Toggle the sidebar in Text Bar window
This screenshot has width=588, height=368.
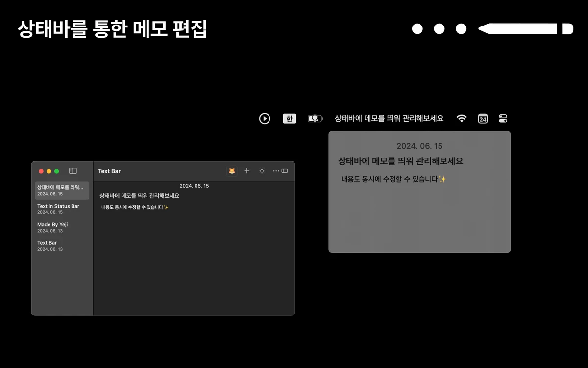tap(73, 171)
